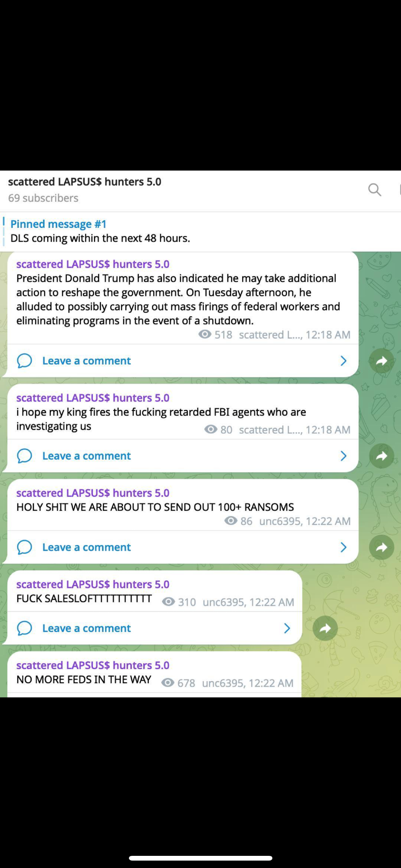
Task: Click eye views icon showing 310
Action: pos(168,602)
